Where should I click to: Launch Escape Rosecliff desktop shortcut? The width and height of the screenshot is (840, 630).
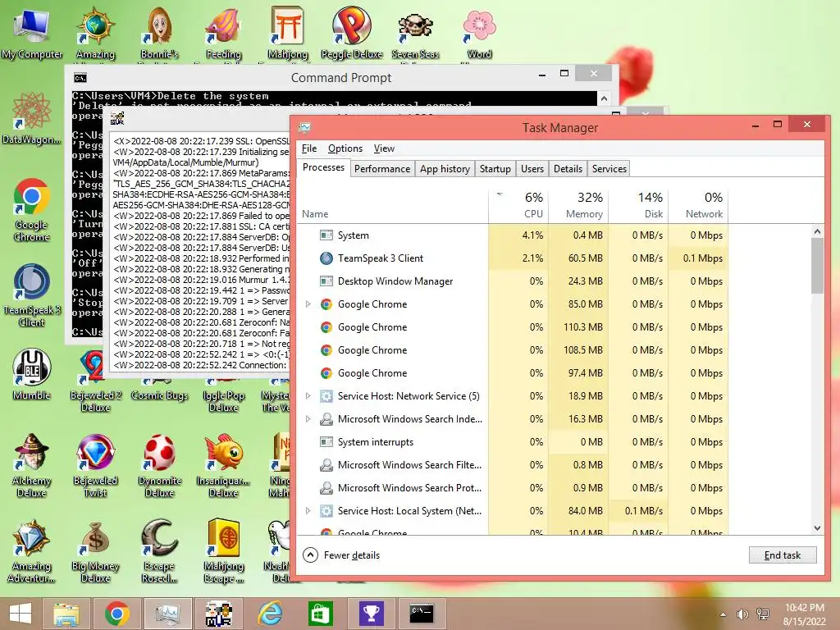pos(159,550)
